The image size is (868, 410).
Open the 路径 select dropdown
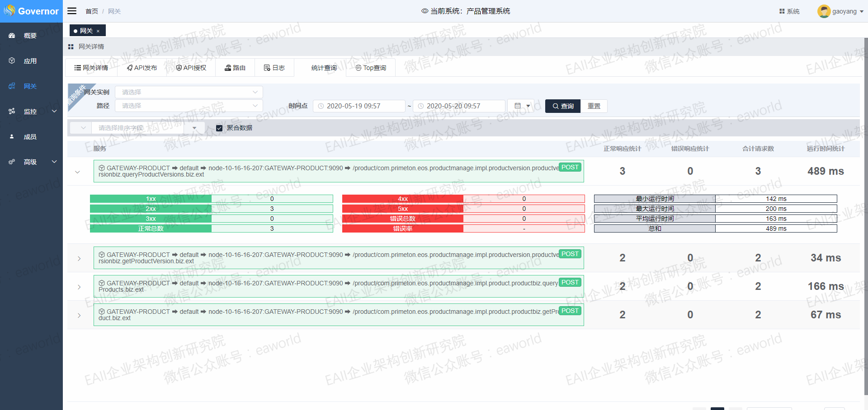[189, 106]
